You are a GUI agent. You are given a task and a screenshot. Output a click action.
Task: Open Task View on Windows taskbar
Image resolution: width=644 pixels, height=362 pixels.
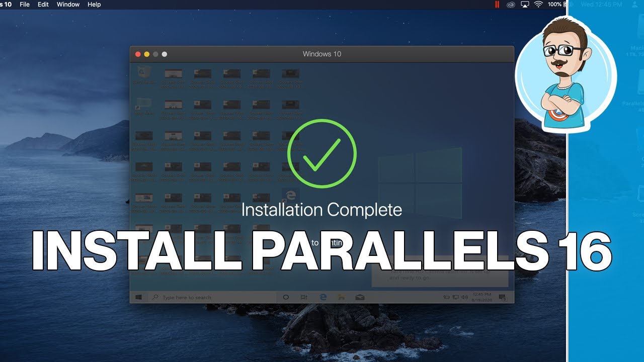coord(304,297)
